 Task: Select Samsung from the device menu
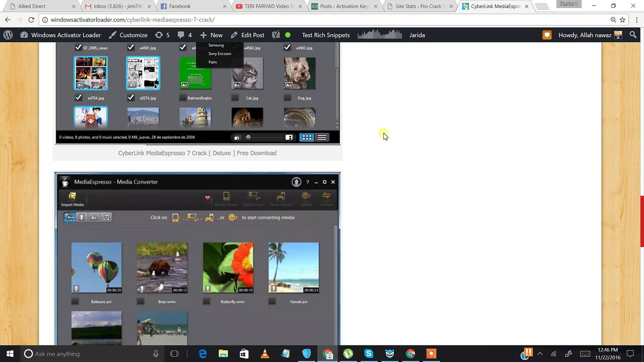216,45
